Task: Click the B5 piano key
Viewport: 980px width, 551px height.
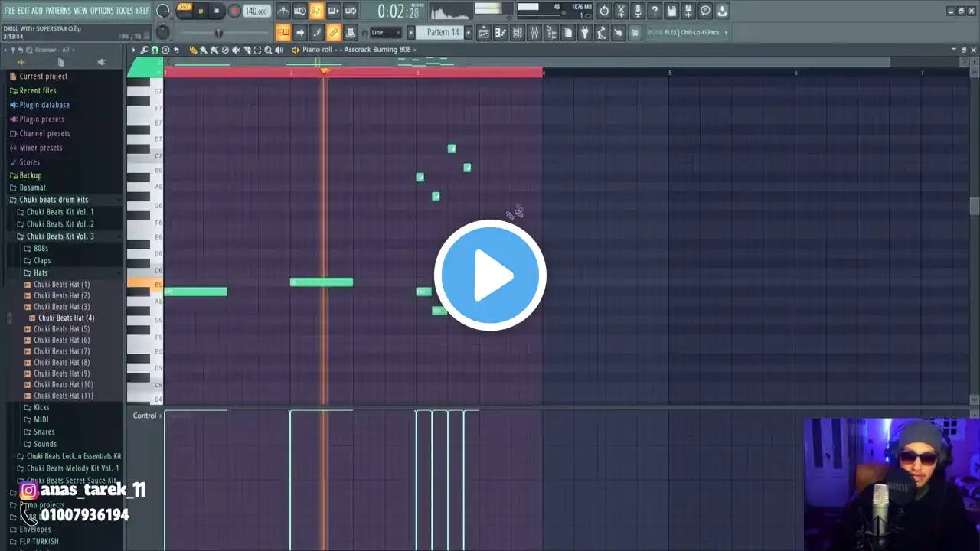Action: [x=145, y=285]
